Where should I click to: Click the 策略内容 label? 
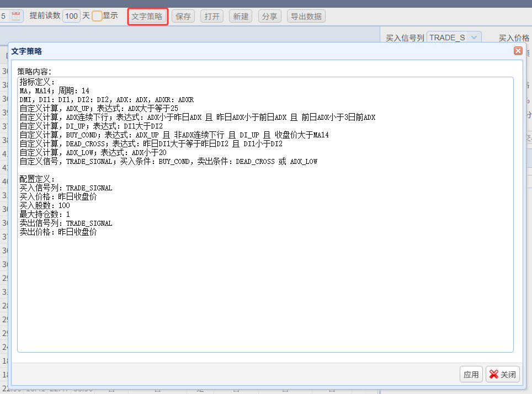pos(34,71)
